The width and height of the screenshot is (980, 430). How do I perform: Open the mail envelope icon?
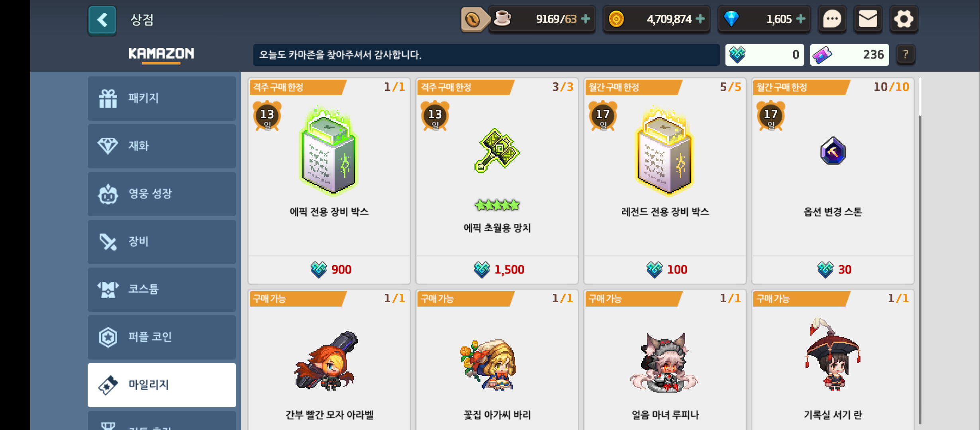(868, 19)
